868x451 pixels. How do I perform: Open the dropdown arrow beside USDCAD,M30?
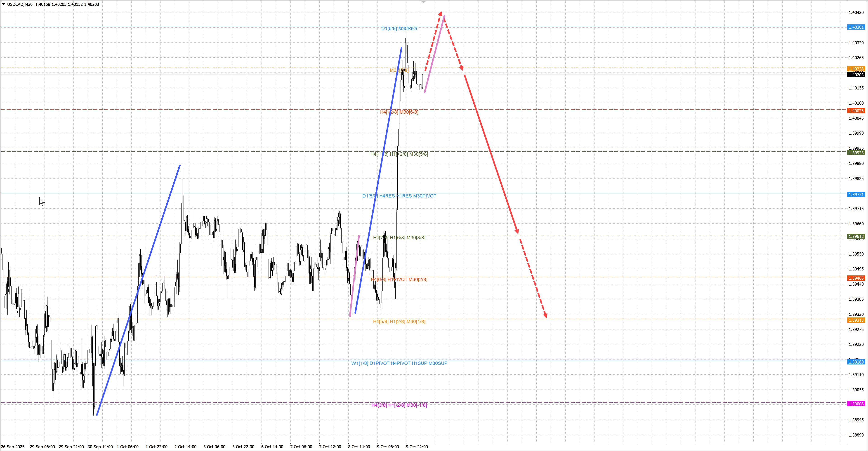point(3,4)
